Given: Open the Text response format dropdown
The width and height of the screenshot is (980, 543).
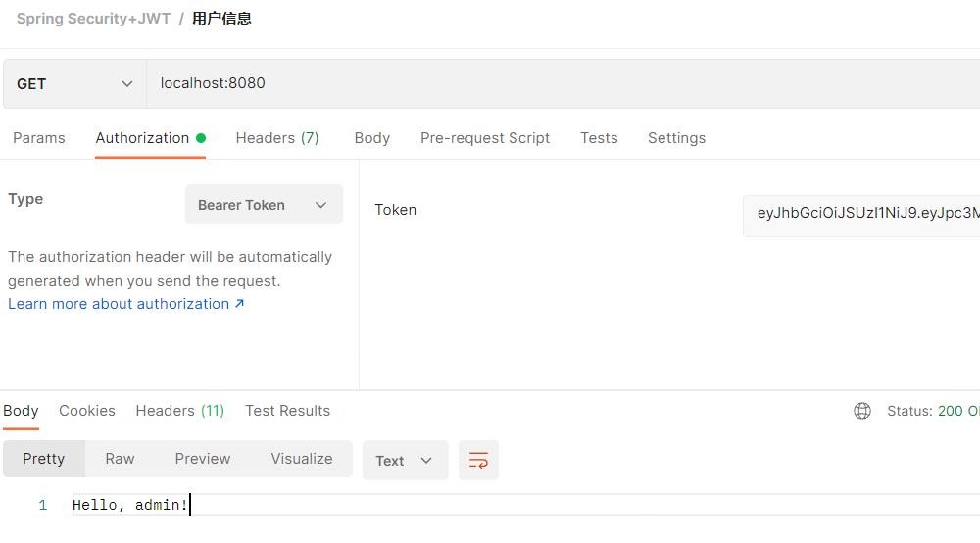Looking at the screenshot, I should [405, 461].
